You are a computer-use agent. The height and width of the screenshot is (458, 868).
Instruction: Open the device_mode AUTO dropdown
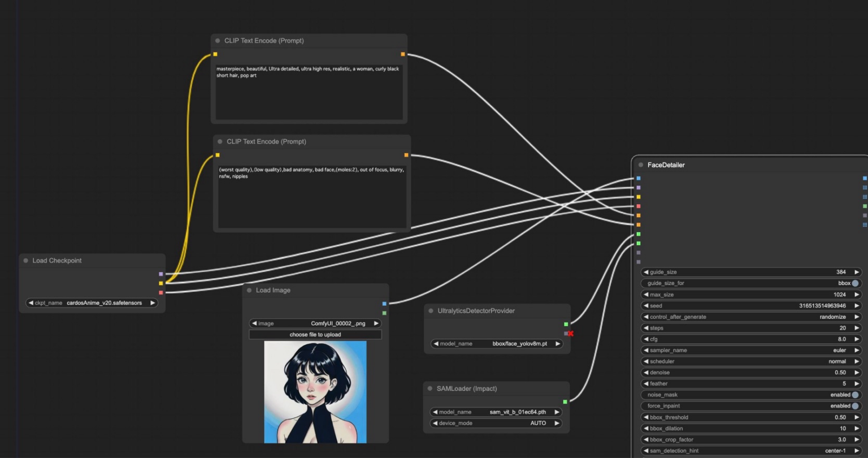[x=496, y=424]
